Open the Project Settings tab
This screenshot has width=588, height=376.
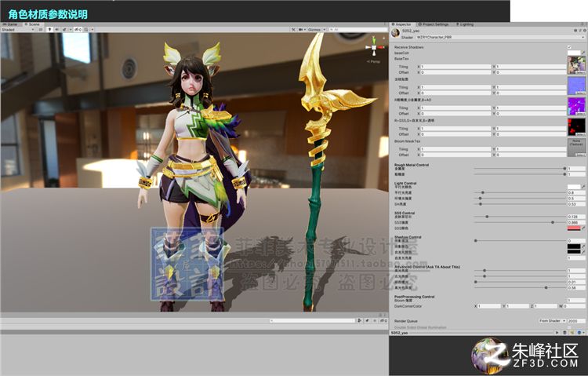coord(434,24)
